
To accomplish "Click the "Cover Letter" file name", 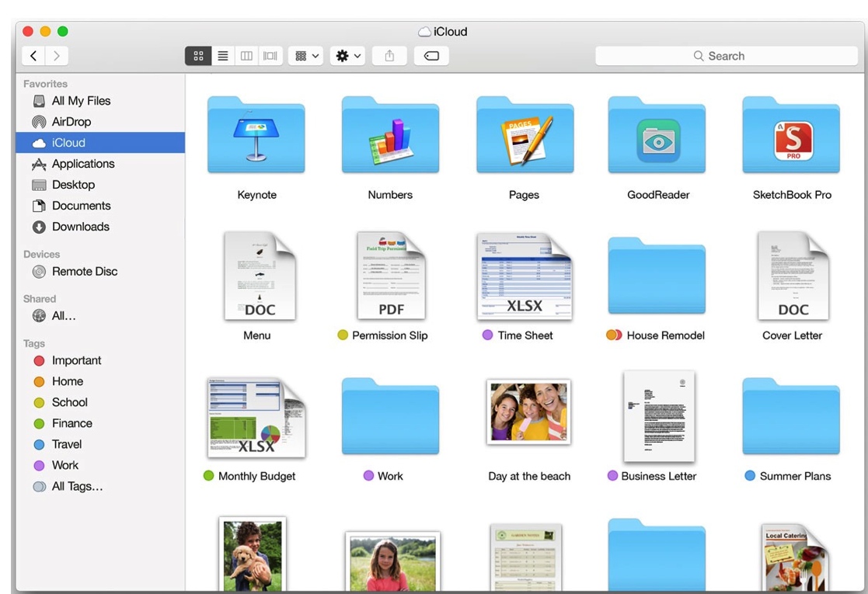I will coord(792,335).
